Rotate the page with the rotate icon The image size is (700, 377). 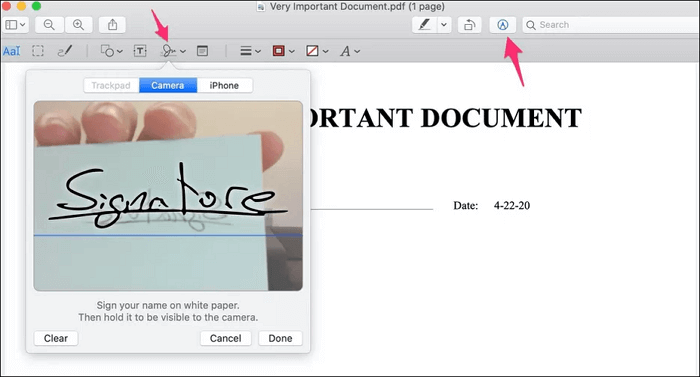(x=469, y=25)
